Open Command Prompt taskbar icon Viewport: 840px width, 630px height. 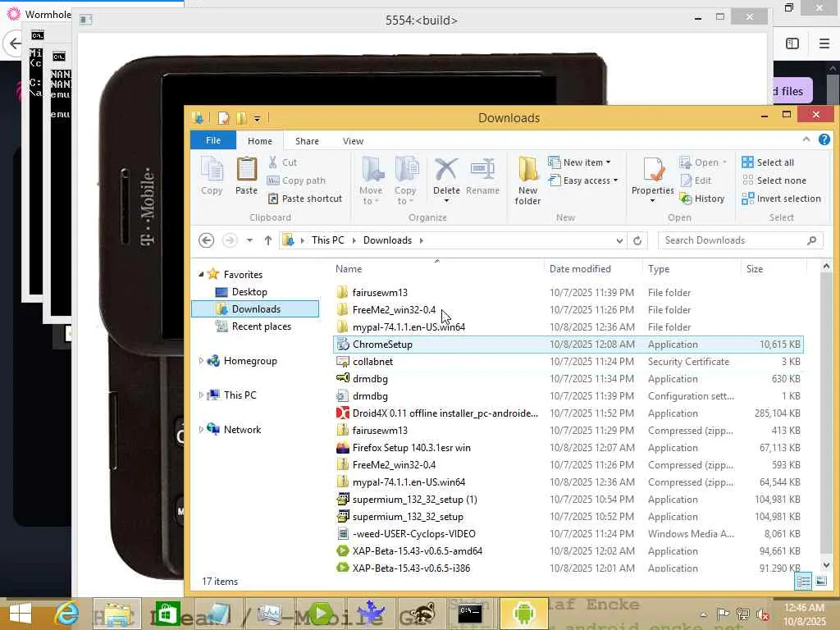pos(470,614)
